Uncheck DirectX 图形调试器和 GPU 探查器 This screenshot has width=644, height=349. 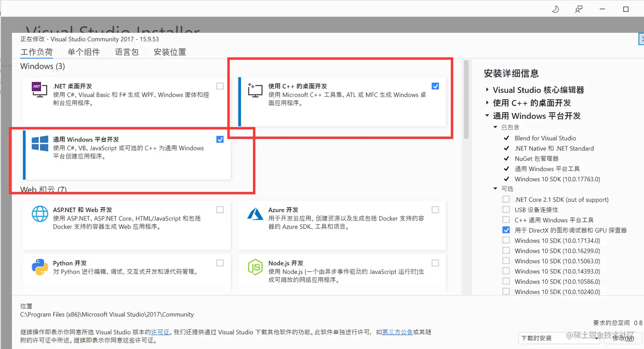(x=506, y=230)
